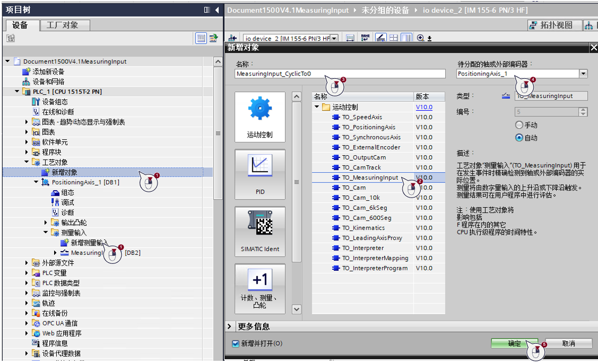Toggle 新增并打开 checkbox
The height and width of the screenshot is (364, 598).
[x=236, y=344]
